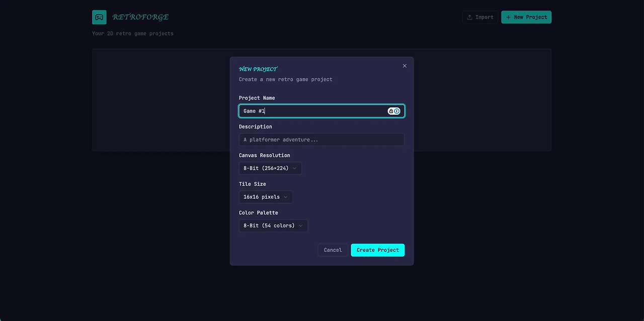Click the plus icon on New Project

click(x=508, y=17)
